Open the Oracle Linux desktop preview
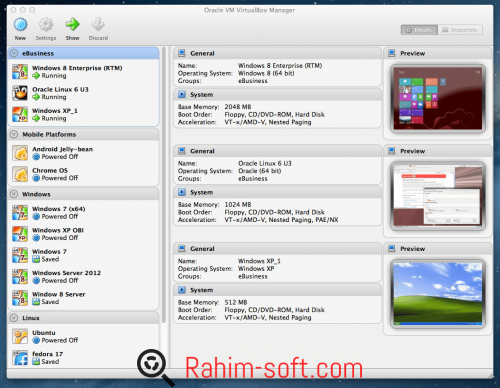The height and width of the screenshot is (388, 500). point(438,196)
